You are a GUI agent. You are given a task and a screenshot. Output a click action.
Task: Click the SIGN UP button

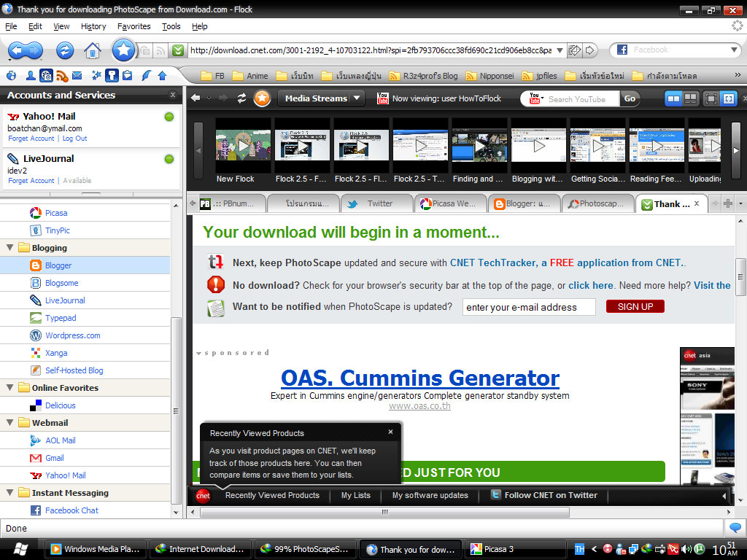point(635,307)
